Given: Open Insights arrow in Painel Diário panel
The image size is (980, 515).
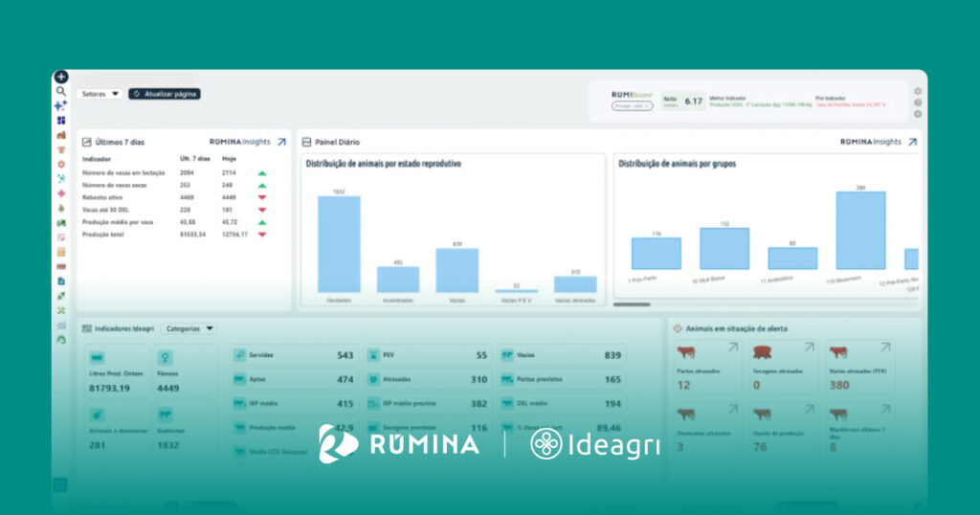Looking at the screenshot, I should [911, 142].
